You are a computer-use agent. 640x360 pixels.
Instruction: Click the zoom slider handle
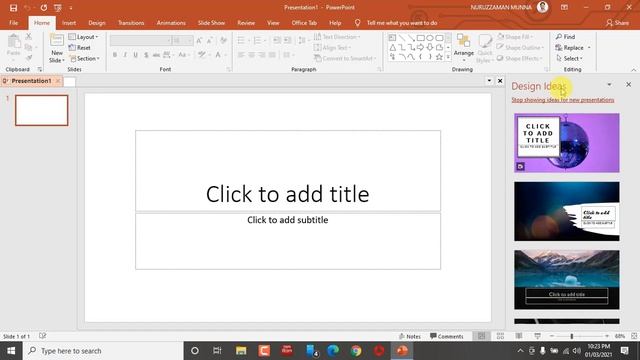point(572,336)
